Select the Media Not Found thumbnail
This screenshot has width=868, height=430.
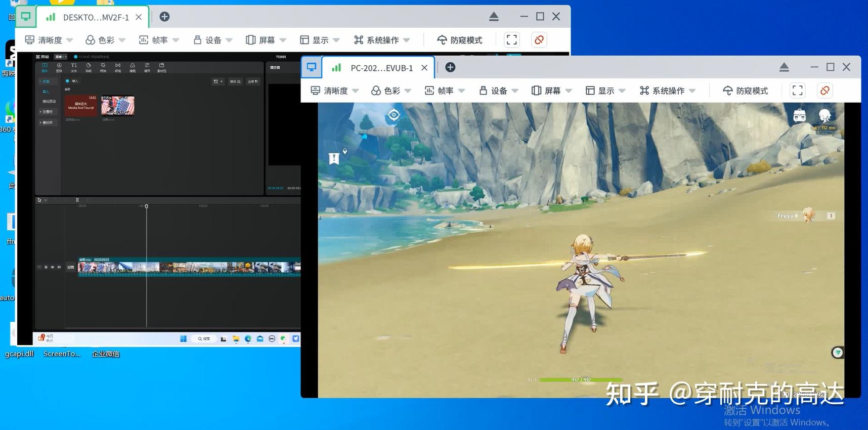click(81, 105)
